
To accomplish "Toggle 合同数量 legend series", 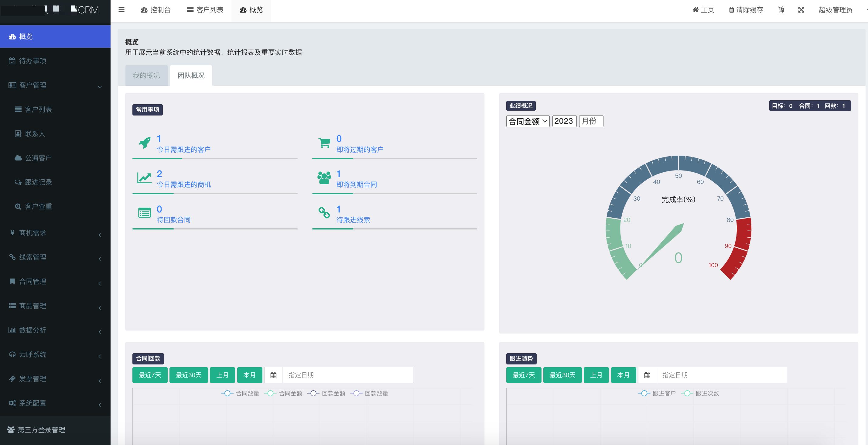I will (240, 393).
